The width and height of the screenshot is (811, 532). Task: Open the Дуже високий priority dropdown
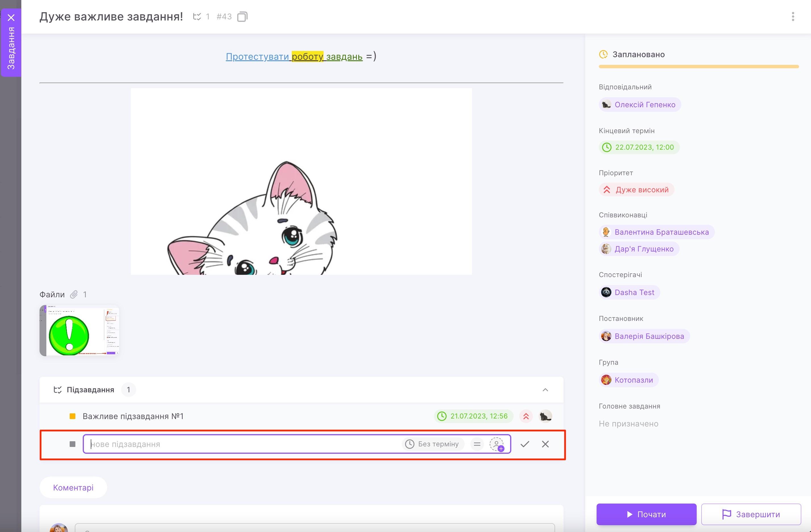636,190
